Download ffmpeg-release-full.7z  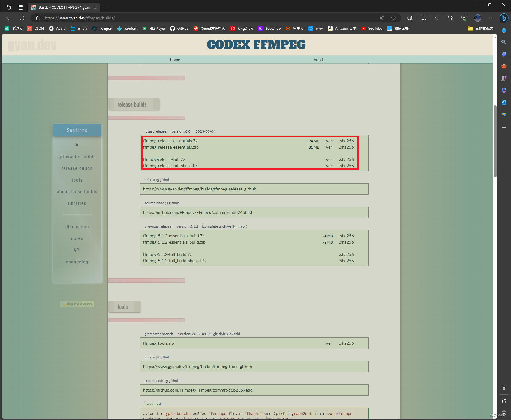(164, 159)
